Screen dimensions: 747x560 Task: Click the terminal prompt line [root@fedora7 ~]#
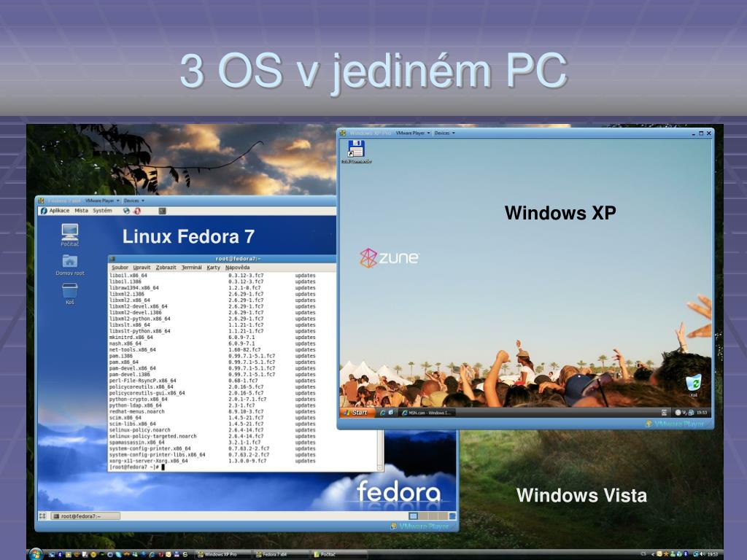click(x=136, y=467)
